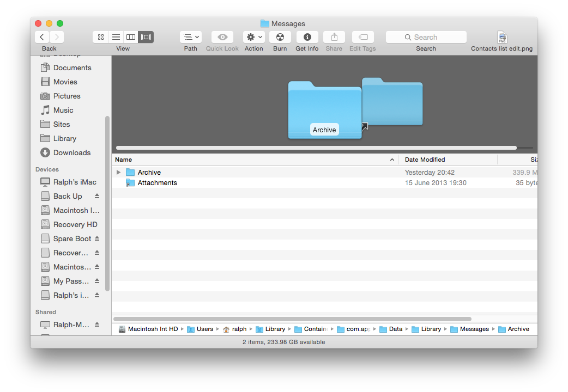
Task: Open Contacts list edit.png from the toolbar
Action: pyautogui.click(x=502, y=37)
